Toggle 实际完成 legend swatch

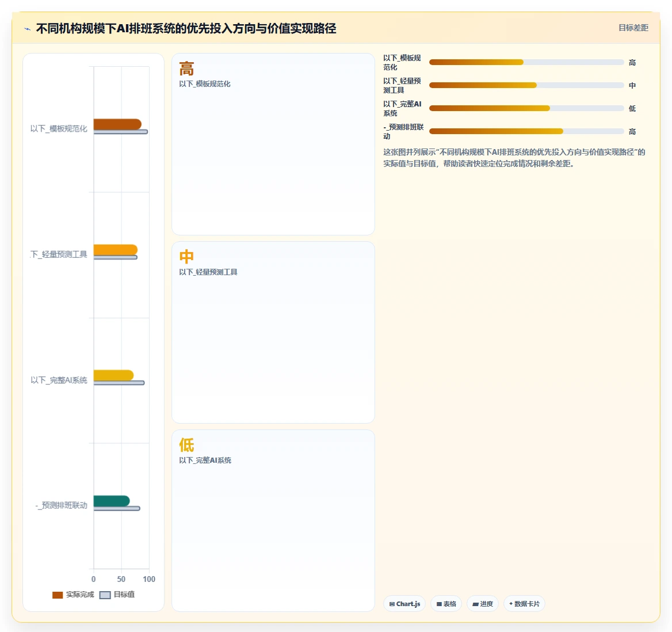pyautogui.click(x=58, y=595)
